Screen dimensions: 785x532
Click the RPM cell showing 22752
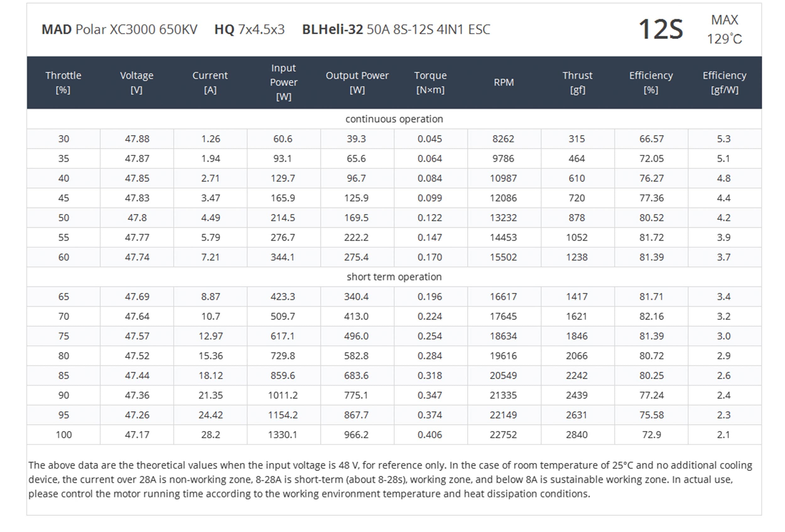[503, 435]
